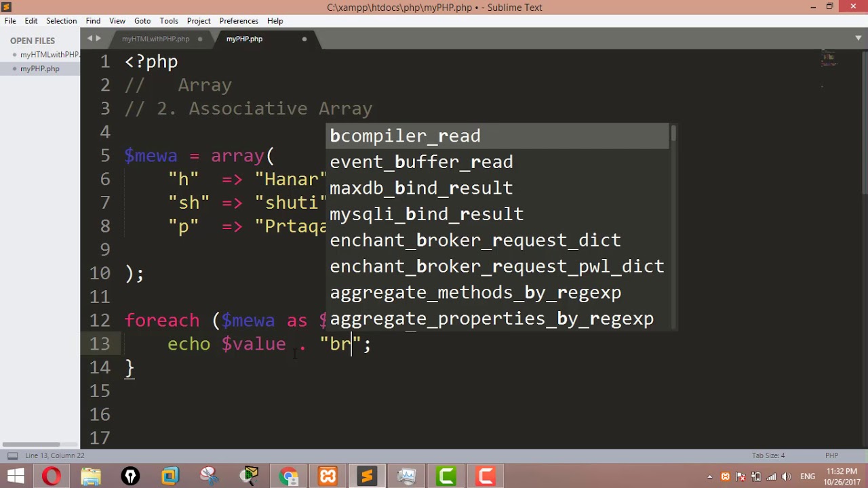Click unsaved dot on myHTMLwithPHP.php tab

(x=200, y=39)
